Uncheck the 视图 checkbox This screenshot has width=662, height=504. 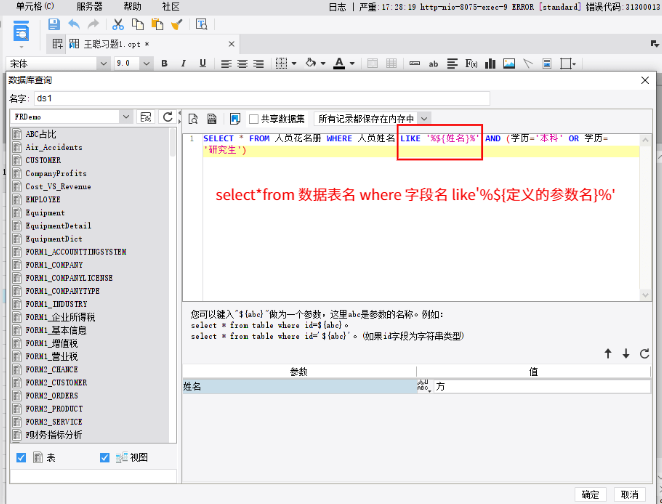point(105,458)
